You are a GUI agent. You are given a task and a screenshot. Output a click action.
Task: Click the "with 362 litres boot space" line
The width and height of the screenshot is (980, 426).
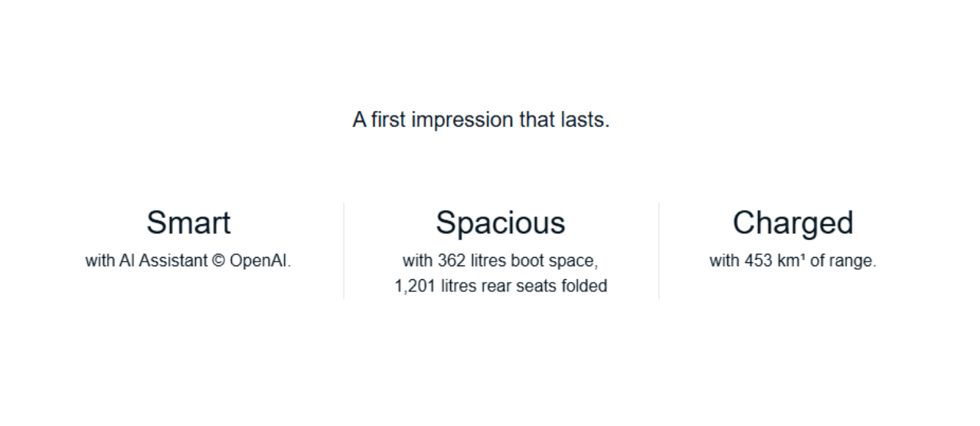pos(500,261)
